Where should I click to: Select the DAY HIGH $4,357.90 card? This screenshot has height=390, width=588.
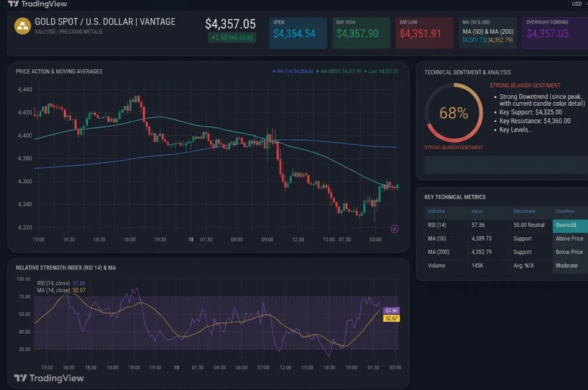(361, 33)
